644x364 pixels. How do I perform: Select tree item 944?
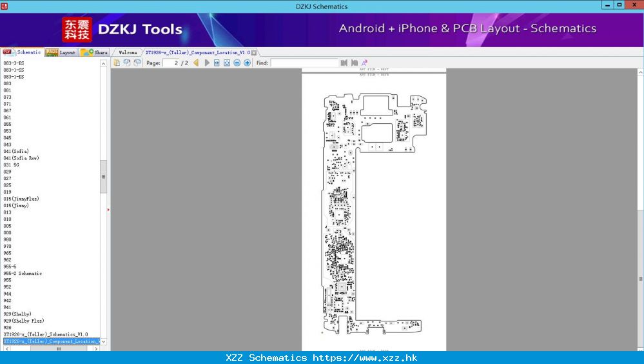click(x=7, y=294)
